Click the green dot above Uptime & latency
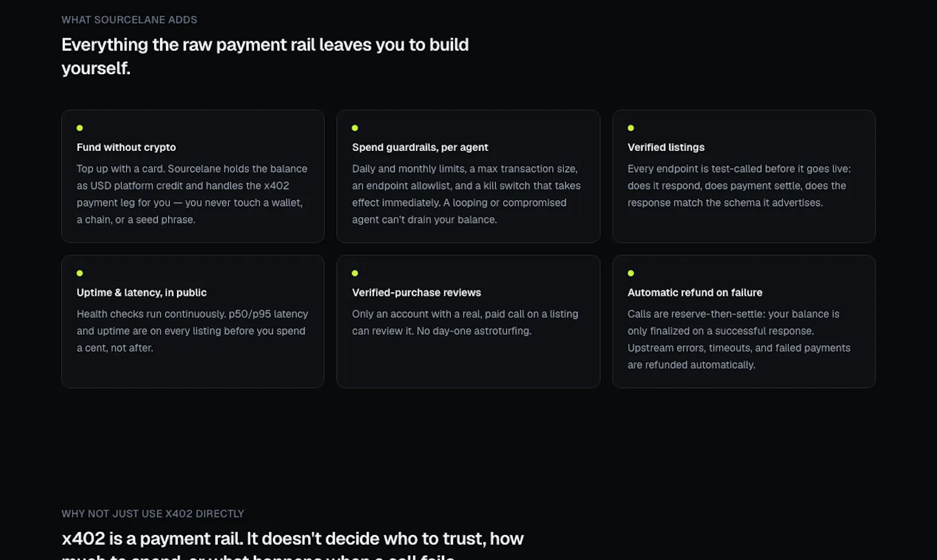This screenshot has height=560, width=937. coord(80,273)
